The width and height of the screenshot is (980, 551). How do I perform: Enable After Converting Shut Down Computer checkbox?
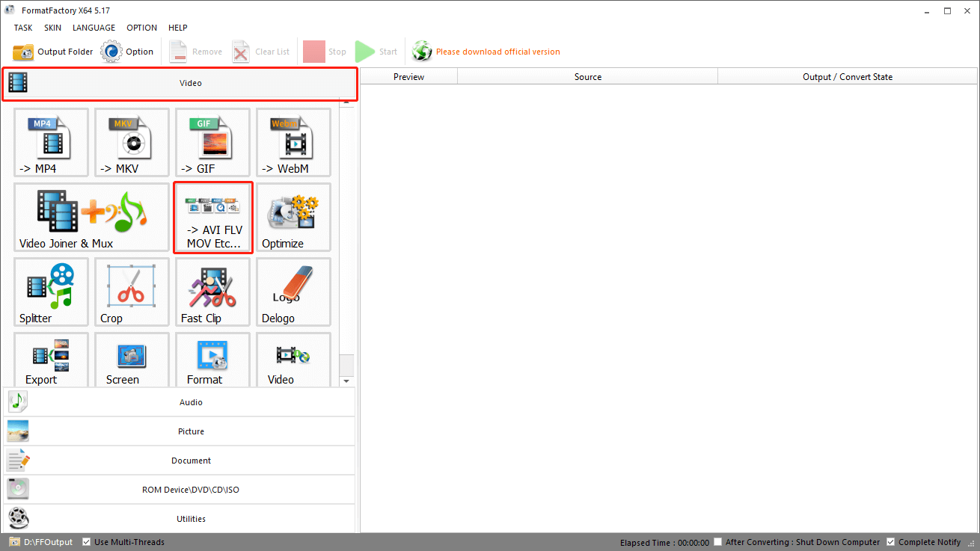point(718,542)
